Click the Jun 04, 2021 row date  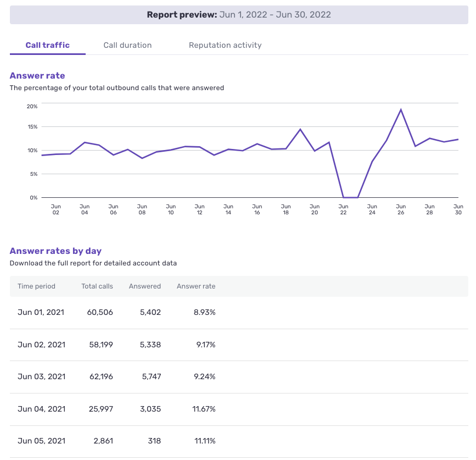[x=41, y=409]
